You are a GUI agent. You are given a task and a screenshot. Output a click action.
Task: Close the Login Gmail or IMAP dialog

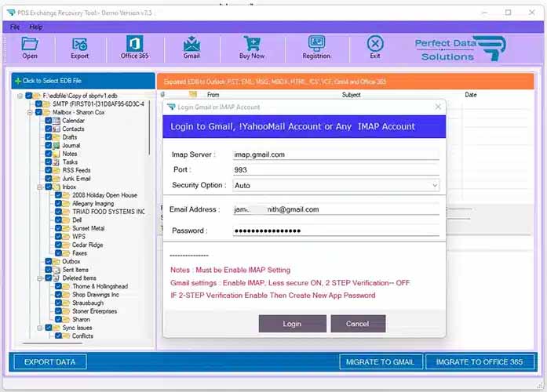point(438,107)
